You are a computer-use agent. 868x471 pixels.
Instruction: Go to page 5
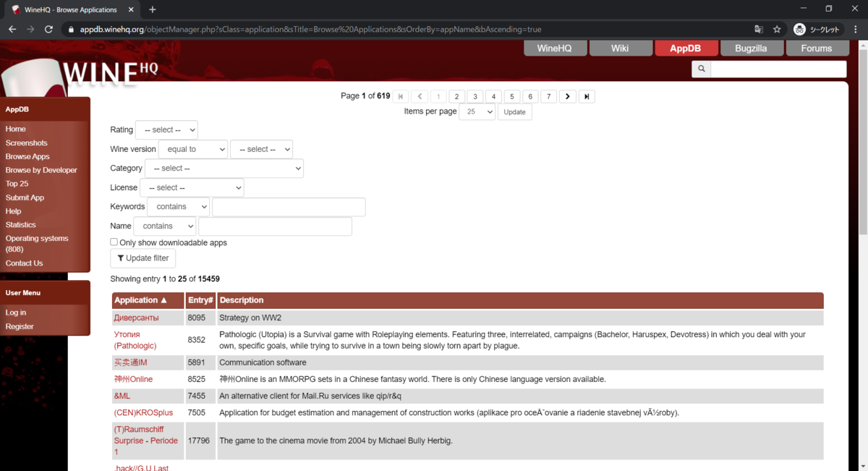(x=512, y=96)
